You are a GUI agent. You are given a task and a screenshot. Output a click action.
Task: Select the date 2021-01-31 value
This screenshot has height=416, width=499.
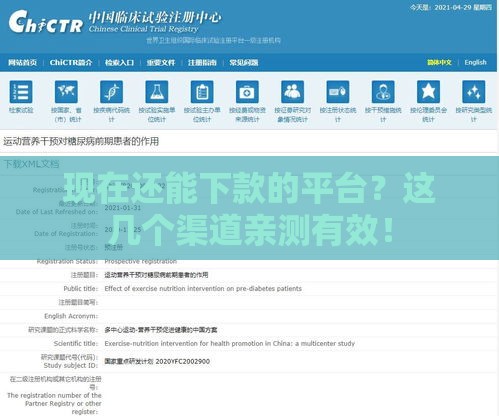[123, 208]
